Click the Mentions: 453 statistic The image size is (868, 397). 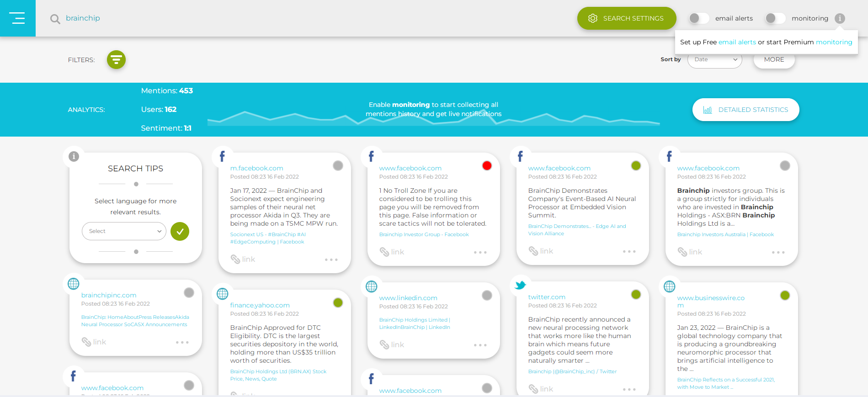tap(167, 91)
